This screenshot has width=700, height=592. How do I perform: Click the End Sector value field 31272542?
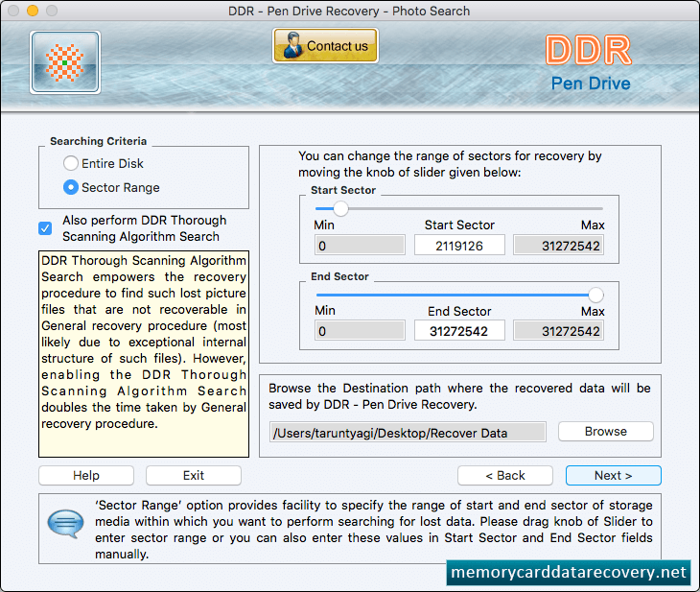point(459,331)
